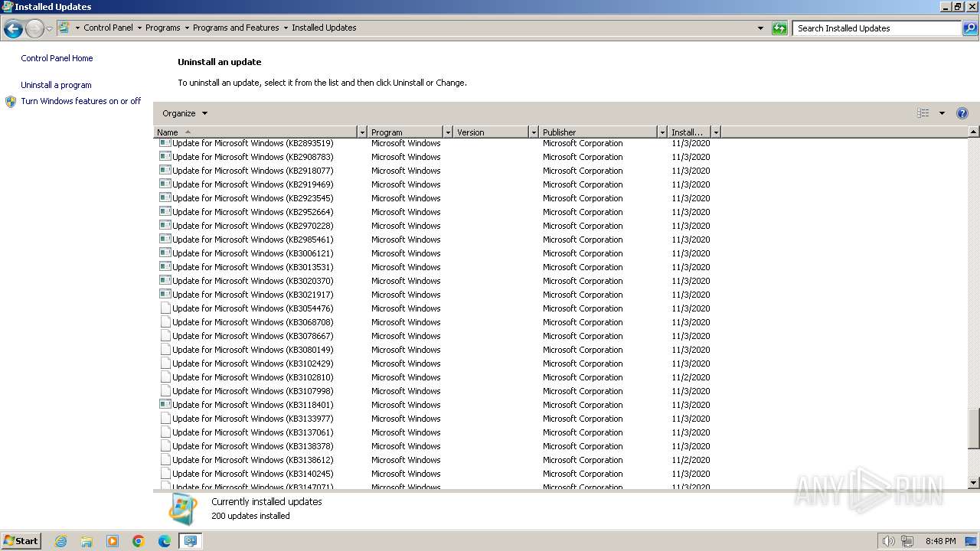Open Google Chrome from taskbar

[139, 541]
